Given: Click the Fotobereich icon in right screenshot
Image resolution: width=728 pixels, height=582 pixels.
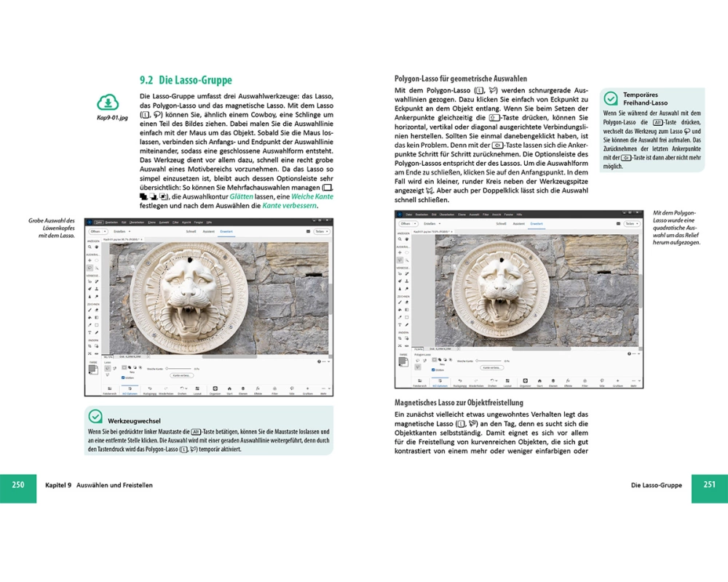Looking at the screenshot, I should [x=419, y=381].
